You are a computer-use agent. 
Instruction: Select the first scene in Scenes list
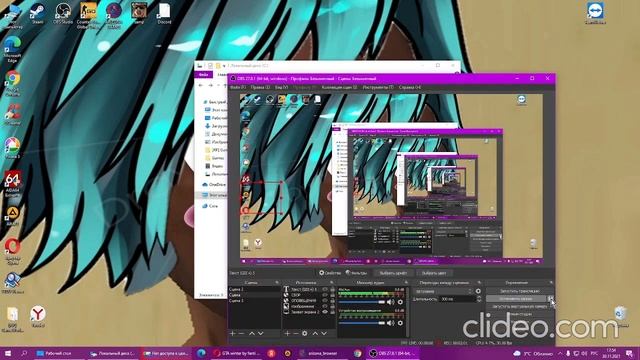pos(254,289)
